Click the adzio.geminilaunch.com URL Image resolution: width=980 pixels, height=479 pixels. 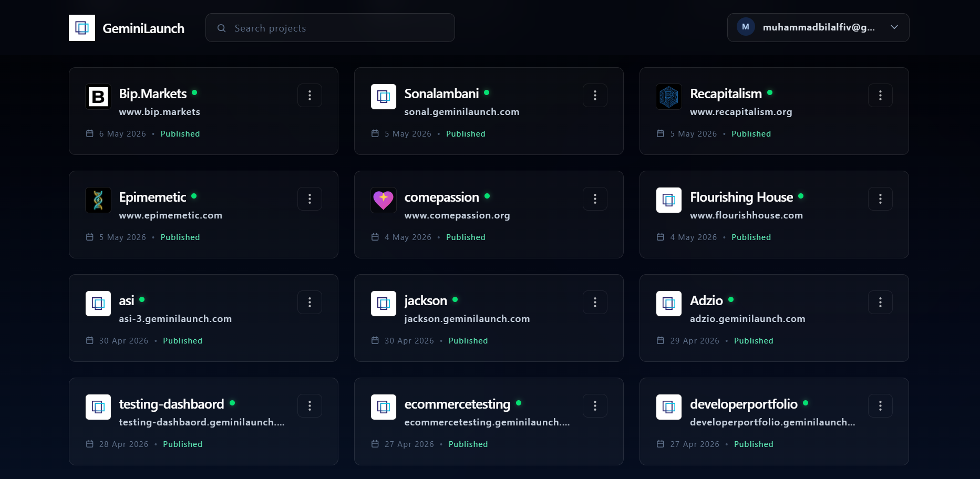click(747, 319)
